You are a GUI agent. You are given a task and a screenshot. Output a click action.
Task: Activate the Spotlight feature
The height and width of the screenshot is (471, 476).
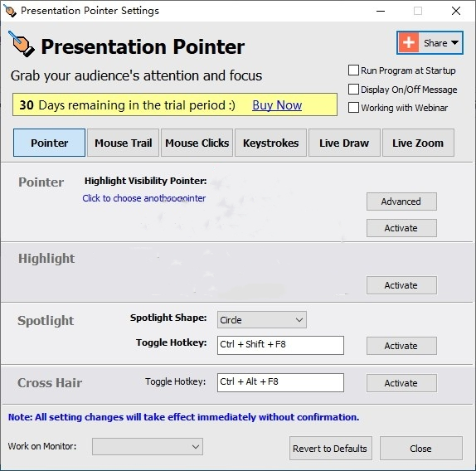point(401,346)
